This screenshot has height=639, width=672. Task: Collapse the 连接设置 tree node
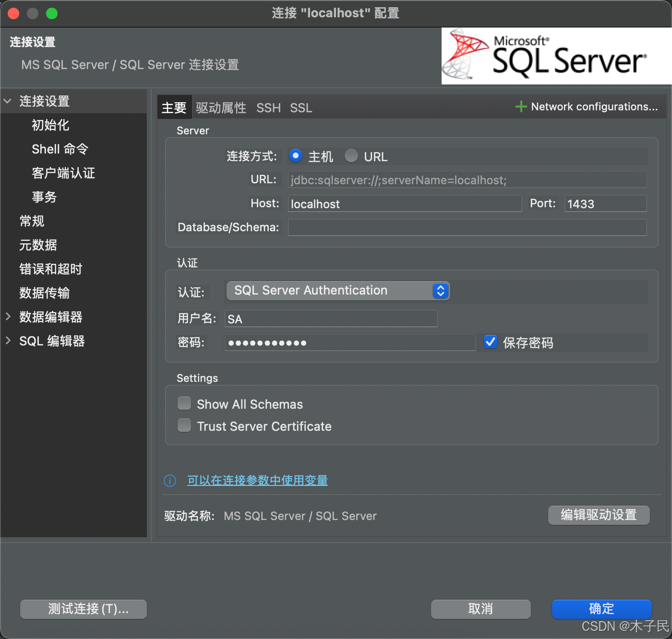8,101
